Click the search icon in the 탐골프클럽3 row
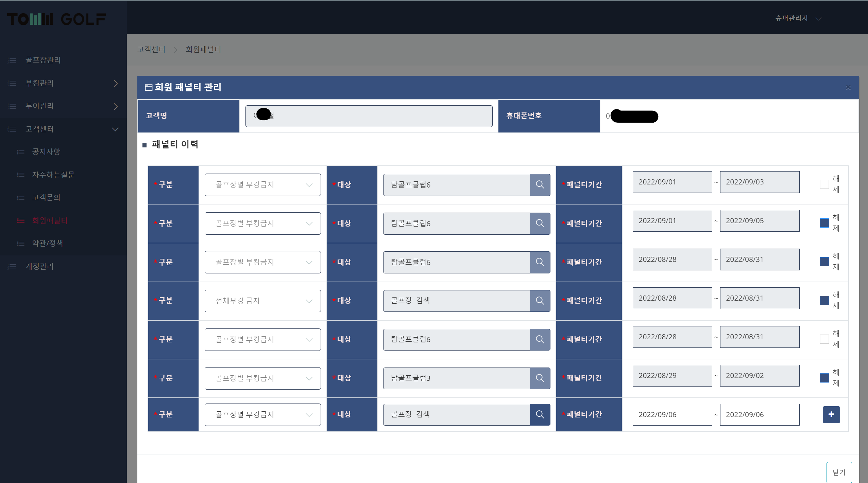Viewport: 868px width, 483px height. [x=540, y=378]
